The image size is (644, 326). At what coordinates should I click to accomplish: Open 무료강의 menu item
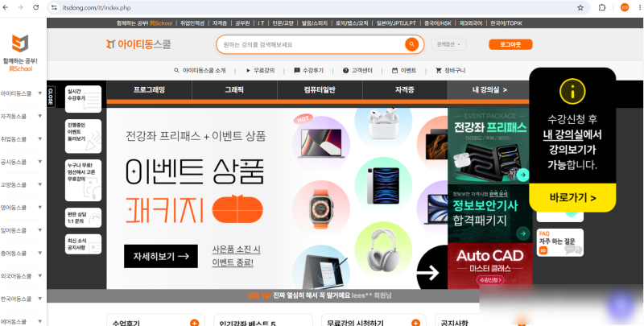260,71
